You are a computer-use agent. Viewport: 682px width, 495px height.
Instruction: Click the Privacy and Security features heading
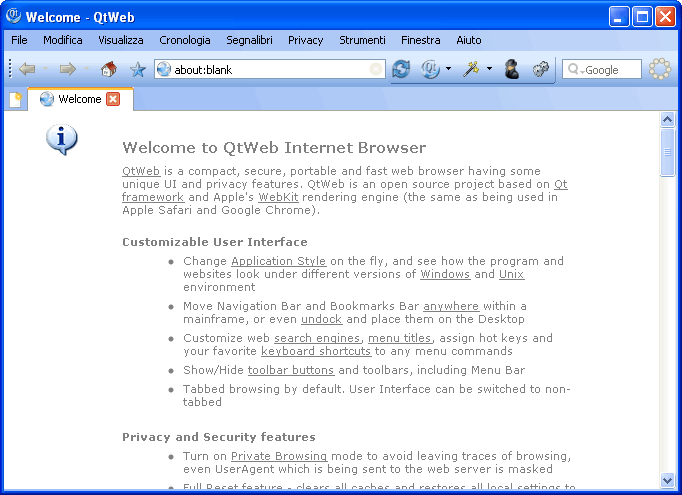(x=219, y=437)
